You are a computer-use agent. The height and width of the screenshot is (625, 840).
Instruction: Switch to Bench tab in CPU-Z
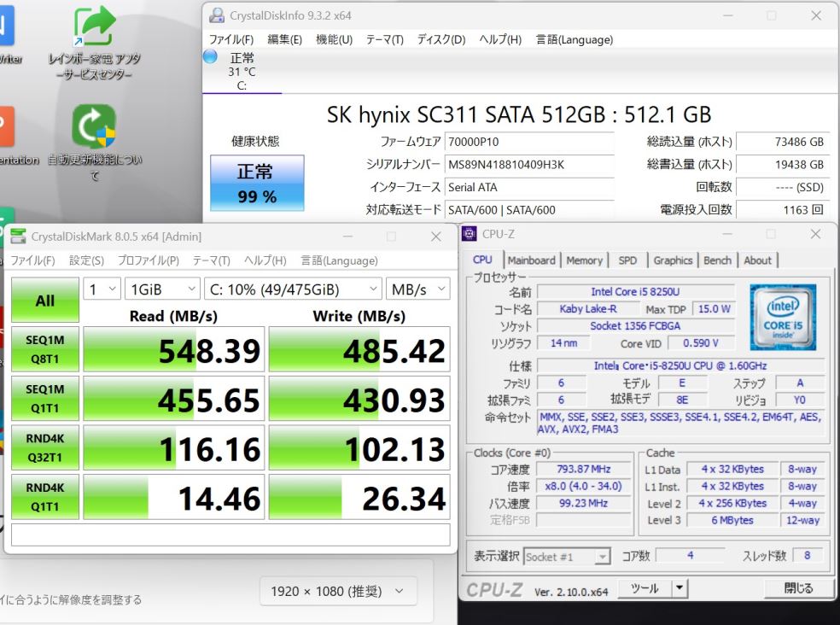coord(717,260)
